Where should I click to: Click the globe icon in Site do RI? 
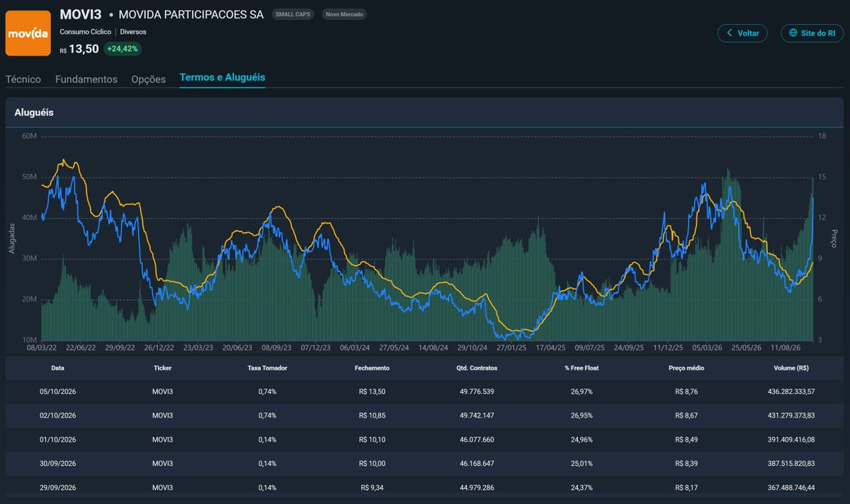793,33
